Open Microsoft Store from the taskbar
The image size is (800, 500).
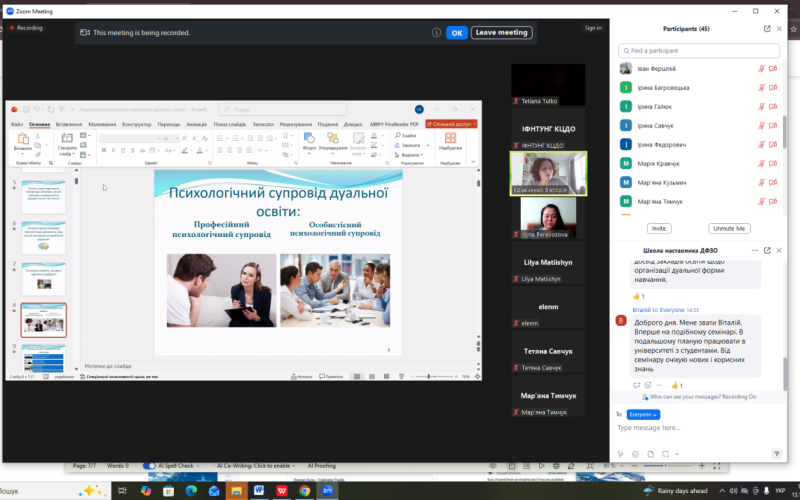pyautogui.click(x=168, y=491)
